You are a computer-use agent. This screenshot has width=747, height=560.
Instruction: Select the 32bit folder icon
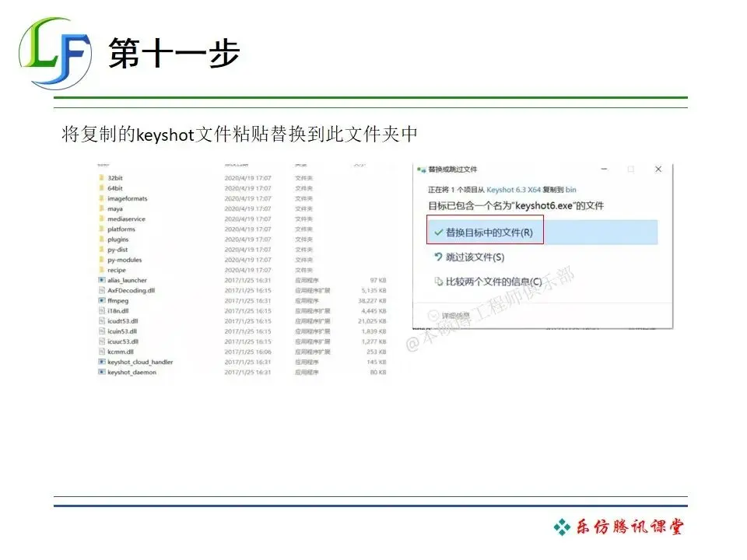(x=101, y=177)
